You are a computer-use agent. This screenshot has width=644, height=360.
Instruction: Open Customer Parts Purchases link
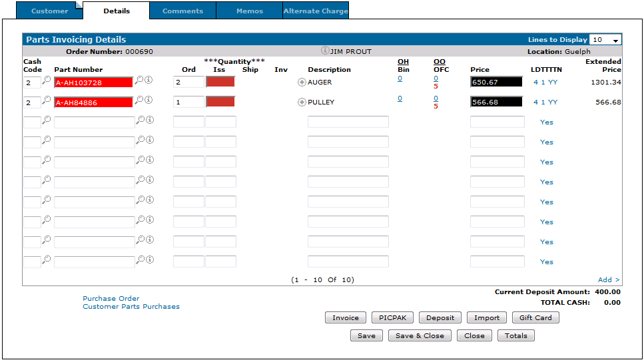pyautogui.click(x=131, y=307)
